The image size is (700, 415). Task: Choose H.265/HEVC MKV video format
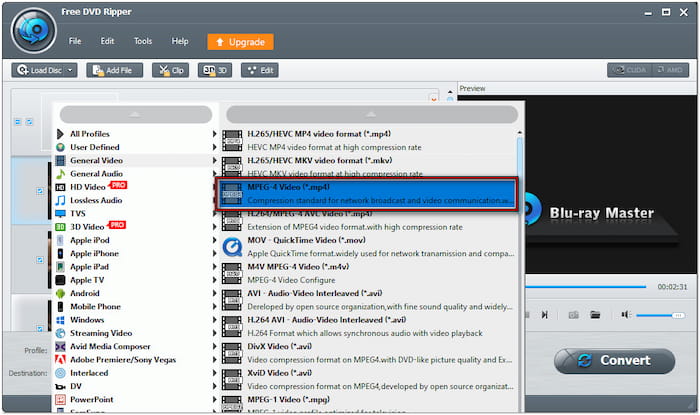click(369, 166)
